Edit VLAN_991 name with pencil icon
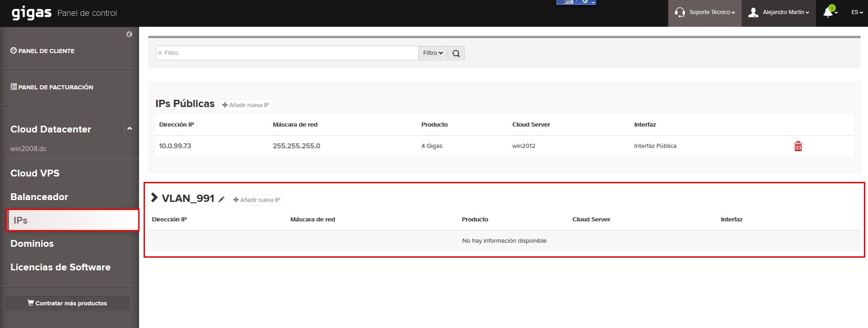 click(x=222, y=199)
